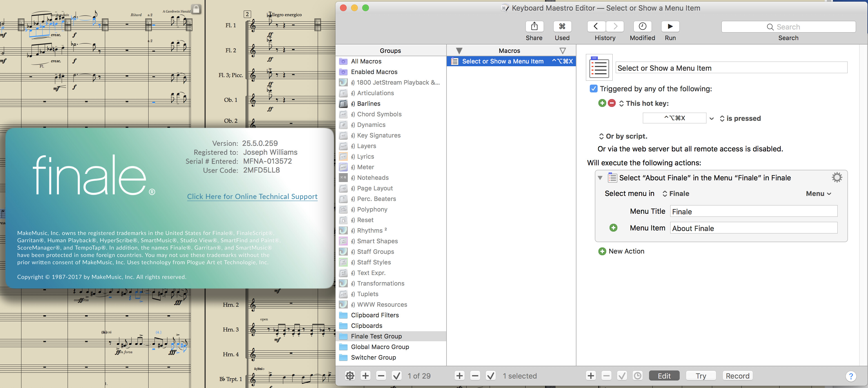Add a menu item level plus
Viewport: 868px width, 388px height.
tap(613, 228)
